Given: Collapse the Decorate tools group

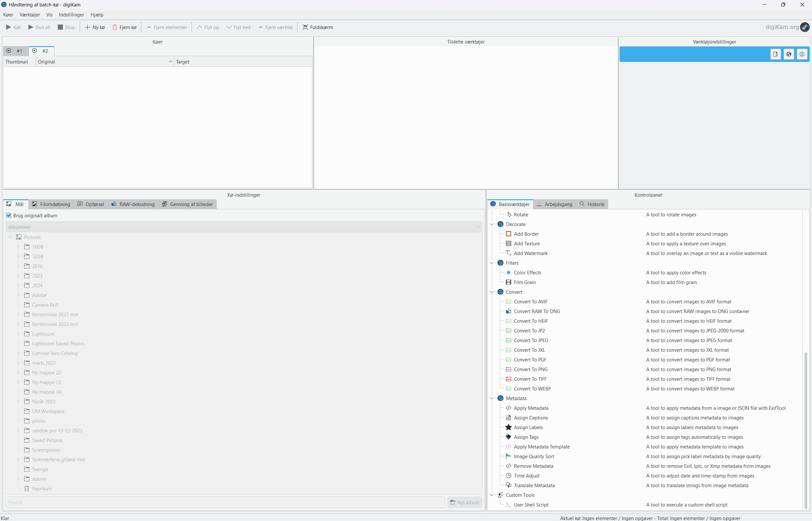Looking at the screenshot, I should (492, 224).
